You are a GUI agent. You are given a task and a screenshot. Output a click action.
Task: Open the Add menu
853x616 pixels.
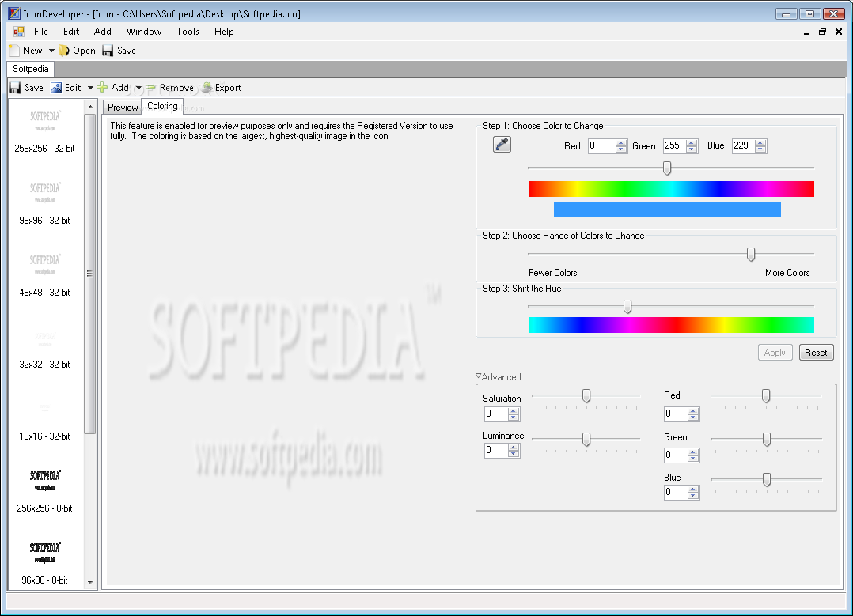pos(102,32)
